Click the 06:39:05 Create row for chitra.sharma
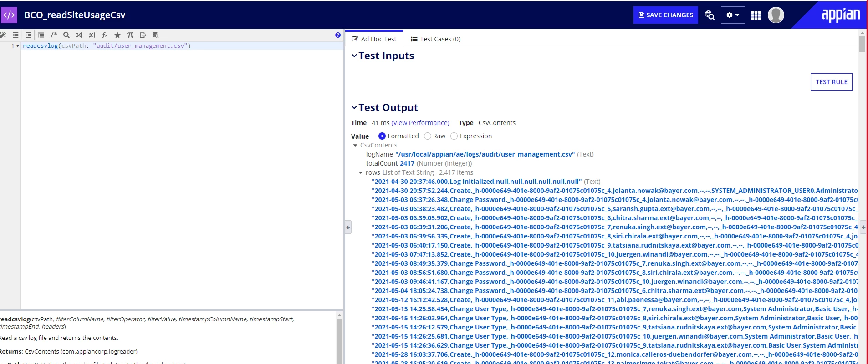Viewport: 868px width, 364px height. (x=615, y=218)
